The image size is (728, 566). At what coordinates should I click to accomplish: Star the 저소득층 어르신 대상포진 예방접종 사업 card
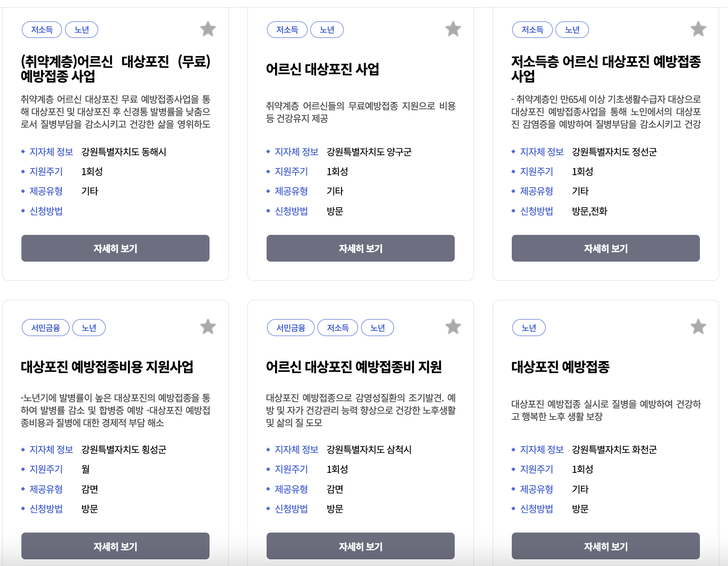698,29
